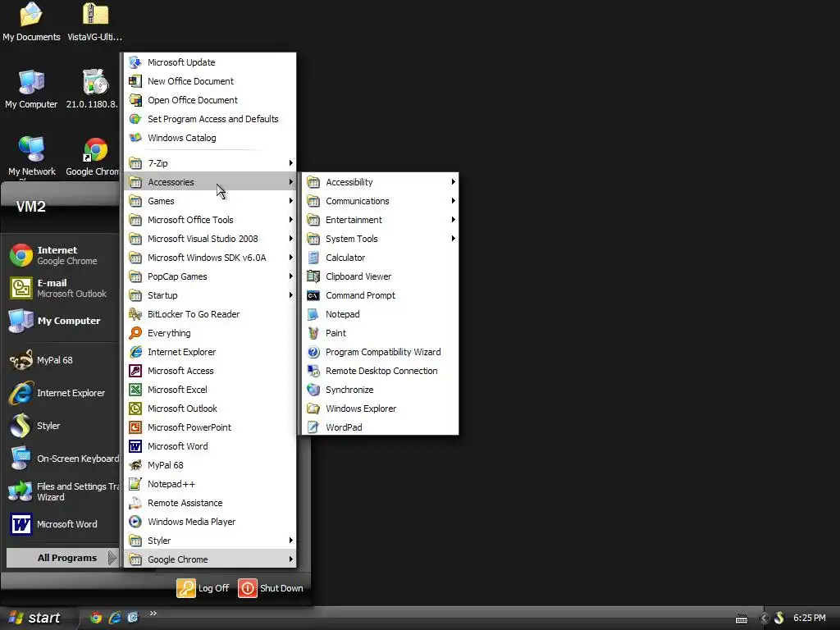Image resolution: width=840 pixels, height=630 pixels.
Task: Open My Computer desktop icon
Action: 31,89
